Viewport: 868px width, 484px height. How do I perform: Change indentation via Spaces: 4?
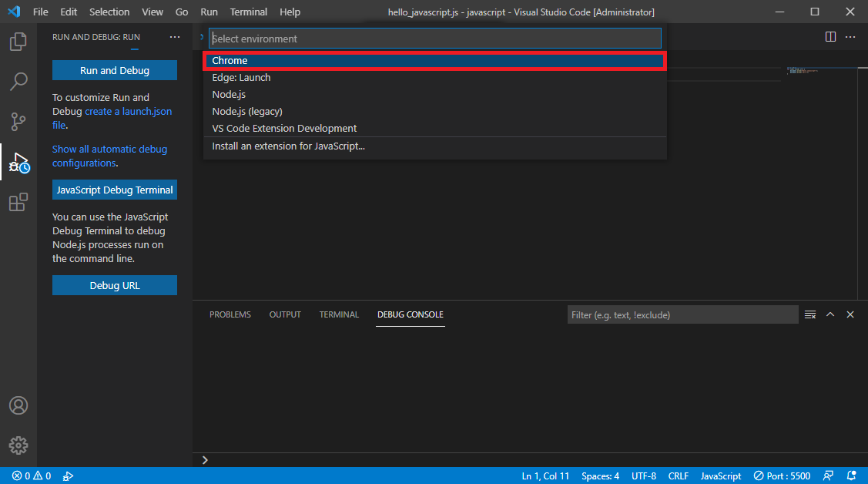pos(600,476)
